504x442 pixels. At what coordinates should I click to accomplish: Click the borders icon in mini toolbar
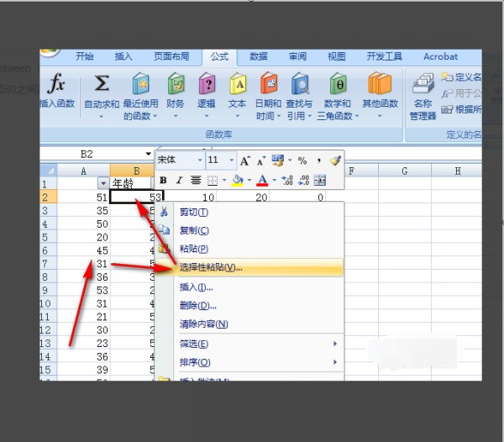[x=213, y=181]
